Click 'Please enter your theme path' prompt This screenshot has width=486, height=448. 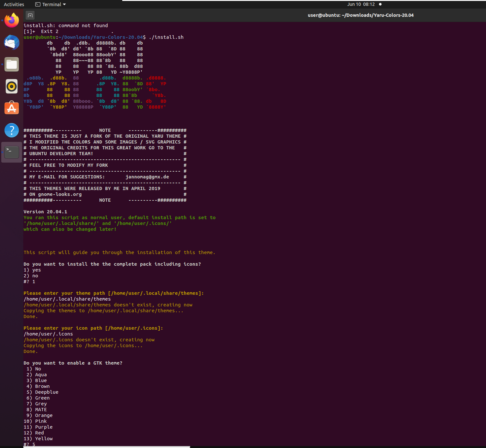click(x=113, y=293)
